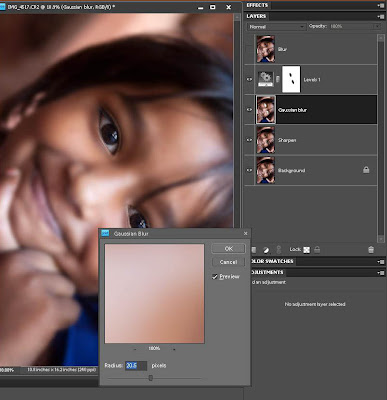Select the Levels 1 layer mask thumbnail
387x400 pixels.
(x=291, y=79)
